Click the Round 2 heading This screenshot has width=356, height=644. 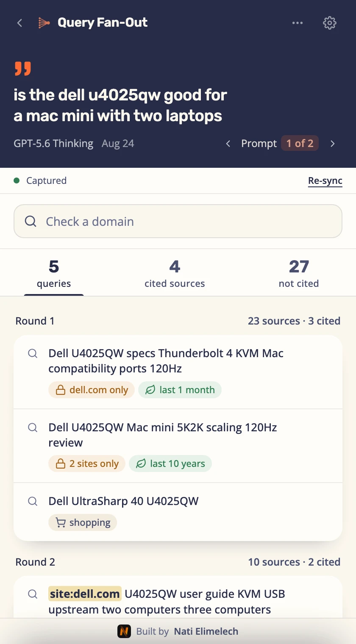[x=35, y=562]
